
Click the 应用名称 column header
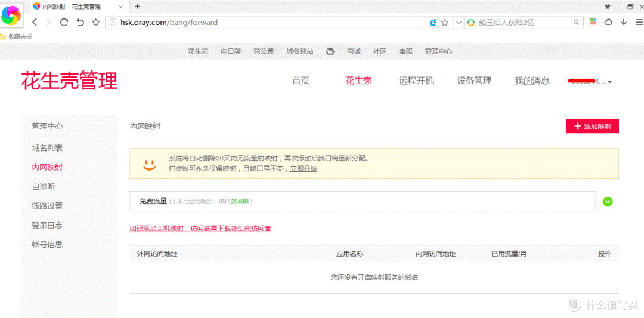350,254
